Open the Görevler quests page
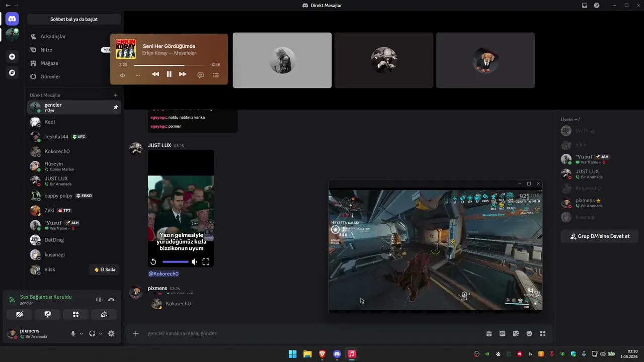 [x=74, y=76]
